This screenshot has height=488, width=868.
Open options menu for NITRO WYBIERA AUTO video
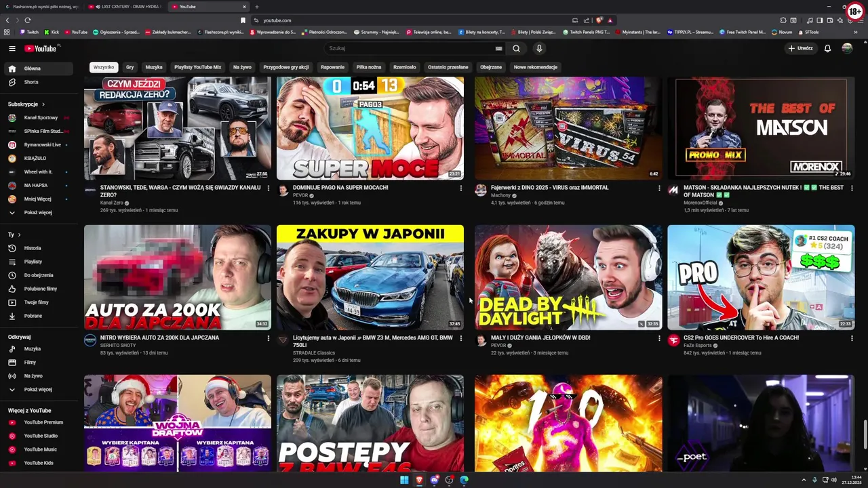pyautogui.click(x=268, y=338)
